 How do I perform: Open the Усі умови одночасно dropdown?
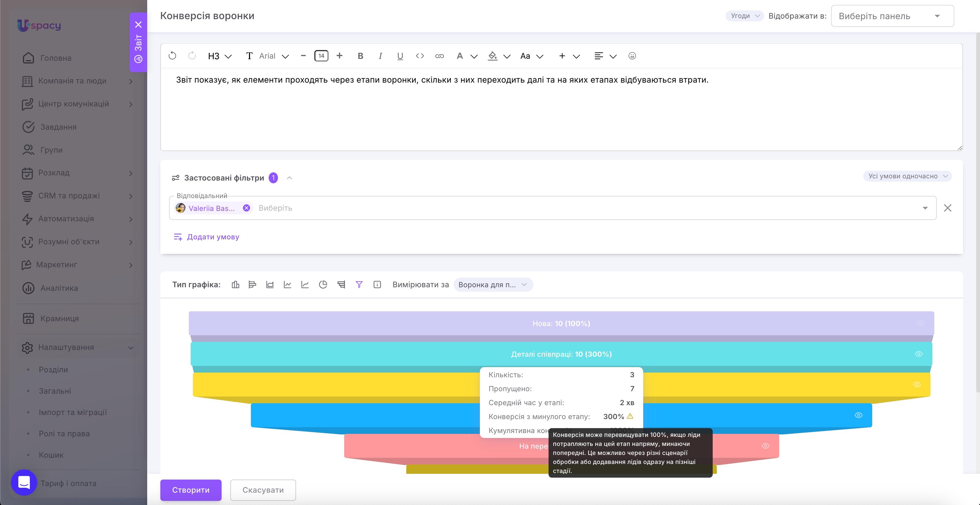[907, 176]
